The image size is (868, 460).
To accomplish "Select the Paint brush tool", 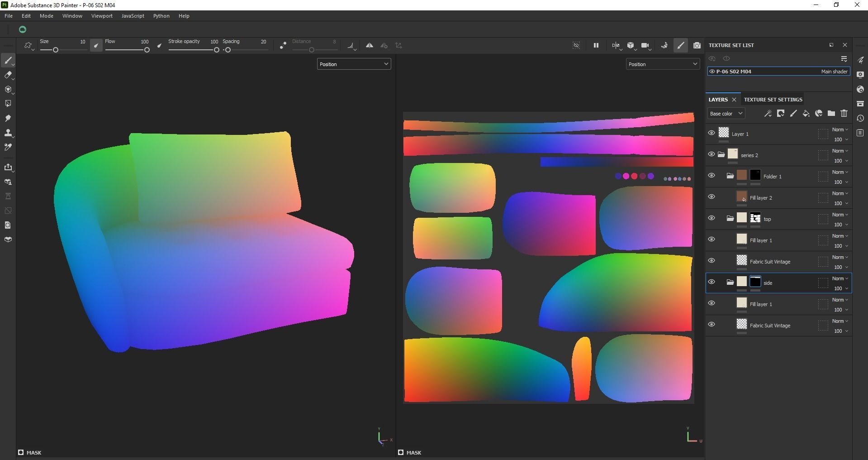I will [x=8, y=60].
